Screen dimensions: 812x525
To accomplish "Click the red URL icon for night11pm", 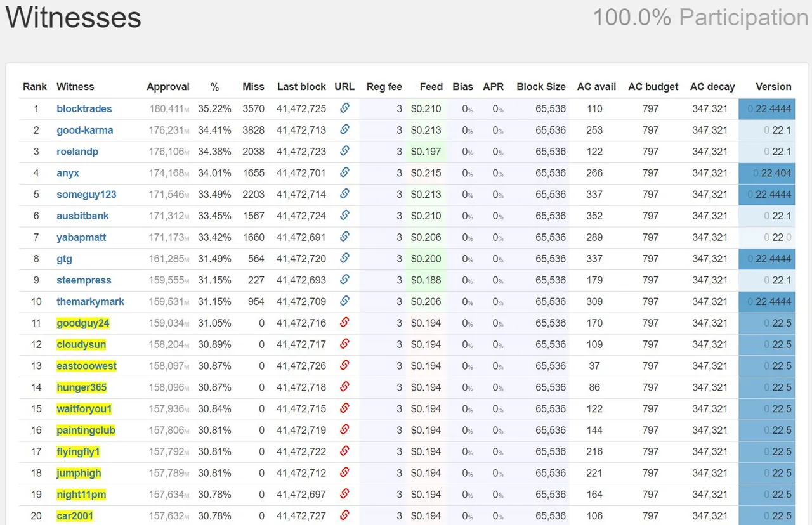I will point(344,494).
